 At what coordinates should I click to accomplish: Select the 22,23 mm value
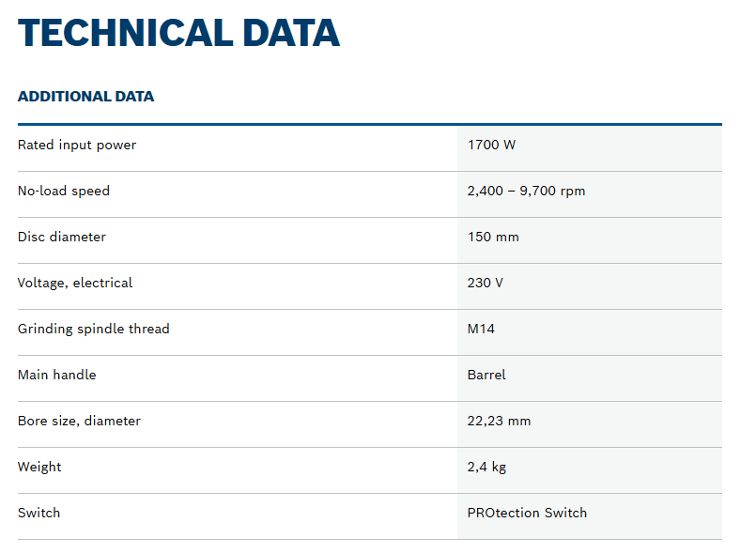pyautogui.click(x=499, y=421)
